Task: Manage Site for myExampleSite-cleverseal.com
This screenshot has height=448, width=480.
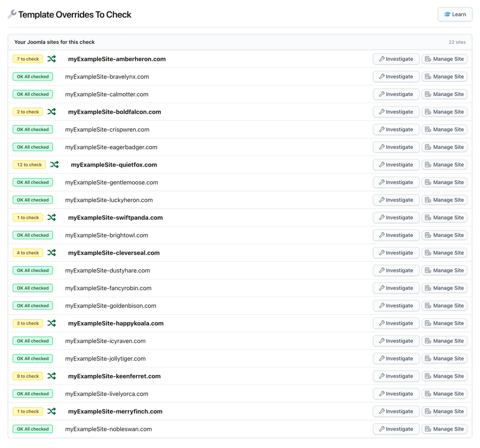Action: (x=444, y=253)
